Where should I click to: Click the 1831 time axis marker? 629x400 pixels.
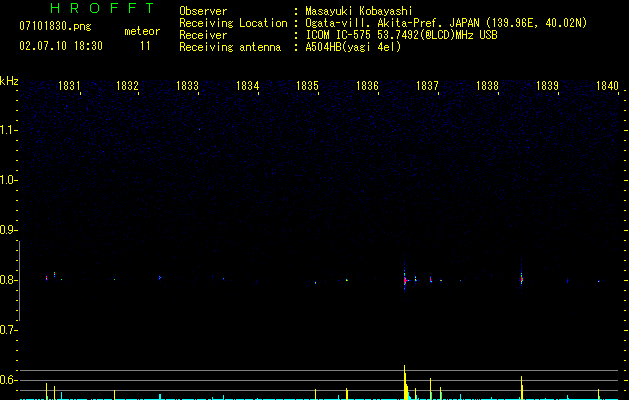(x=69, y=85)
